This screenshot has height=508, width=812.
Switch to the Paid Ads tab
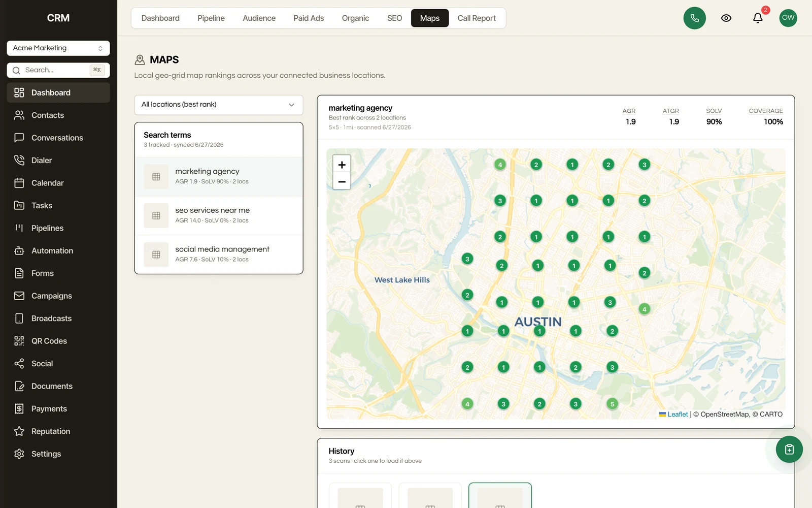[309, 18]
